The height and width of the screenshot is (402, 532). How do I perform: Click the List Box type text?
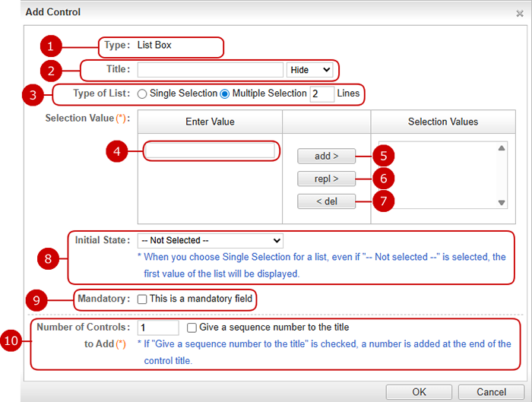pyautogui.click(x=154, y=45)
